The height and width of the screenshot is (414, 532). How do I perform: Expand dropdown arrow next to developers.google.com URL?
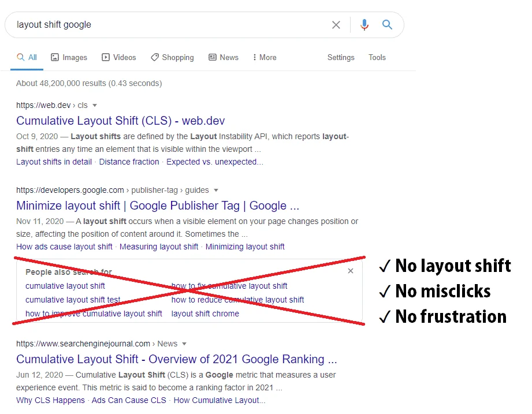pos(216,190)
